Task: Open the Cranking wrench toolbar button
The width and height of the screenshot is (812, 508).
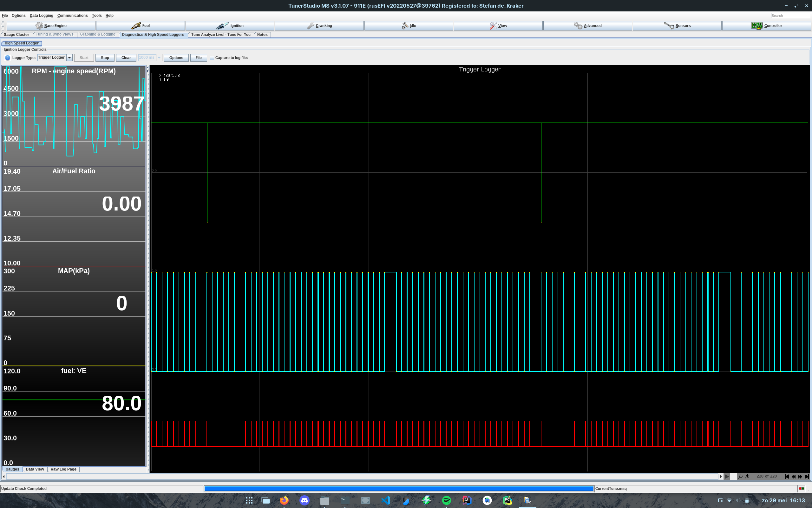Action: click(319, 25)
